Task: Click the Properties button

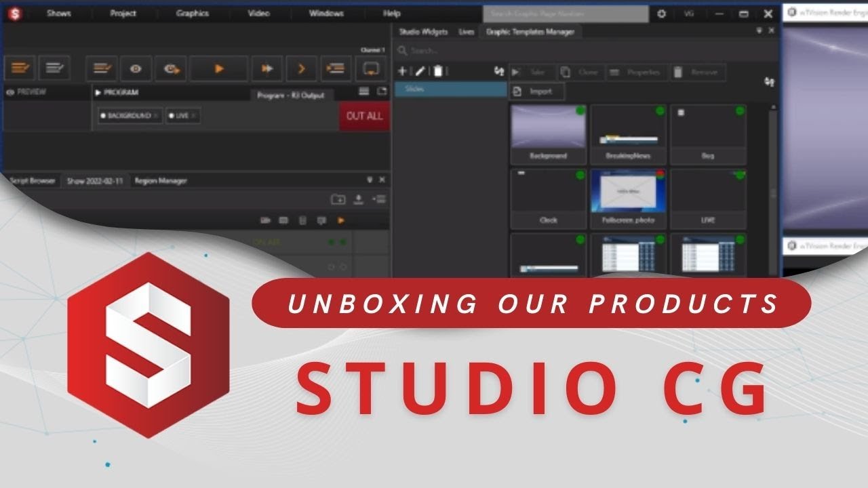Action: [636, 73]
